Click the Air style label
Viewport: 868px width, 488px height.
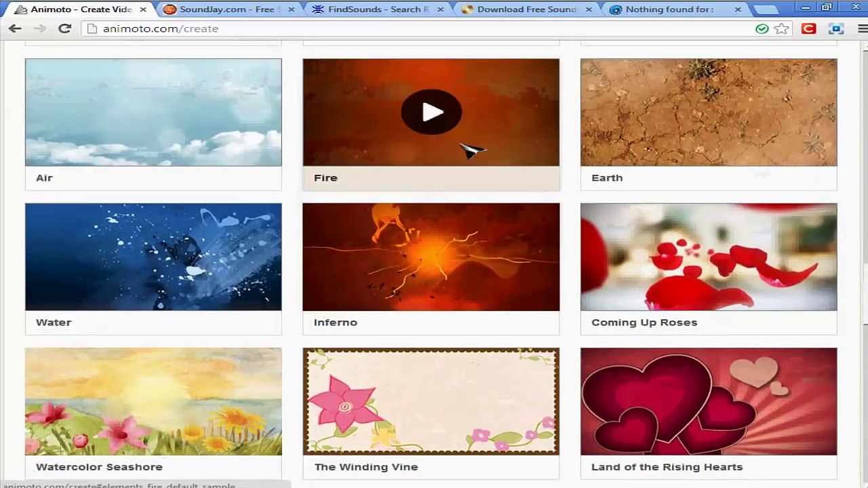[x=44, y=178]
